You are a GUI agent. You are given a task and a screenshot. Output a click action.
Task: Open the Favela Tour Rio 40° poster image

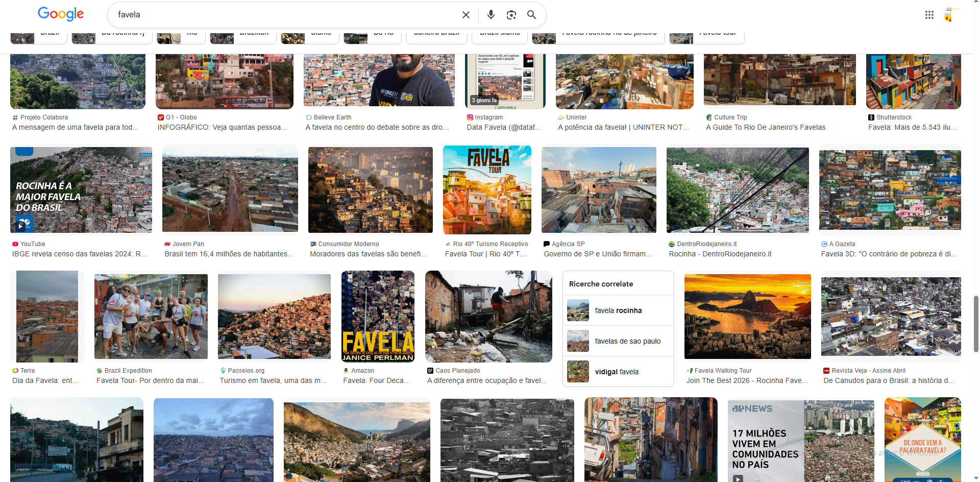486,190
